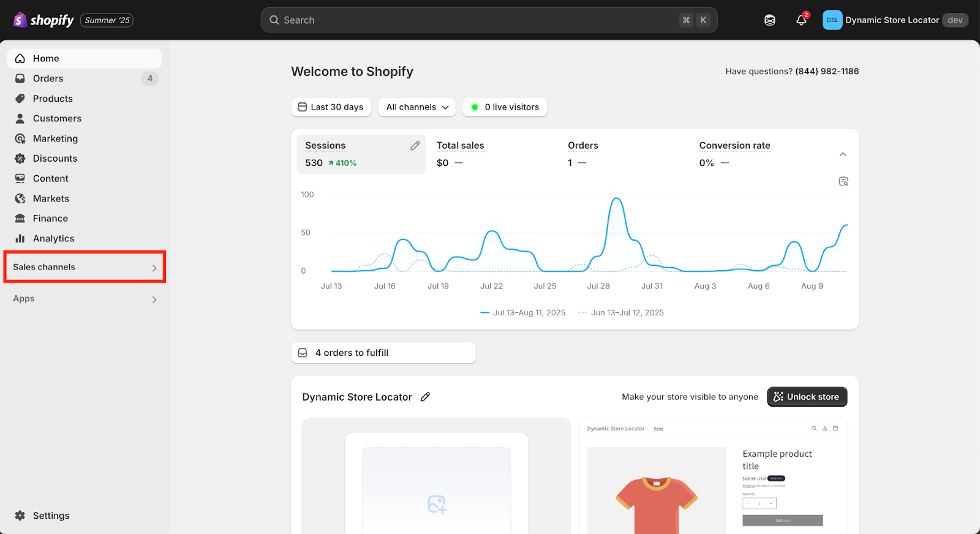
Task: Click the Discounts badge icon
Action: pyautogui.click(x=20, y=159)
